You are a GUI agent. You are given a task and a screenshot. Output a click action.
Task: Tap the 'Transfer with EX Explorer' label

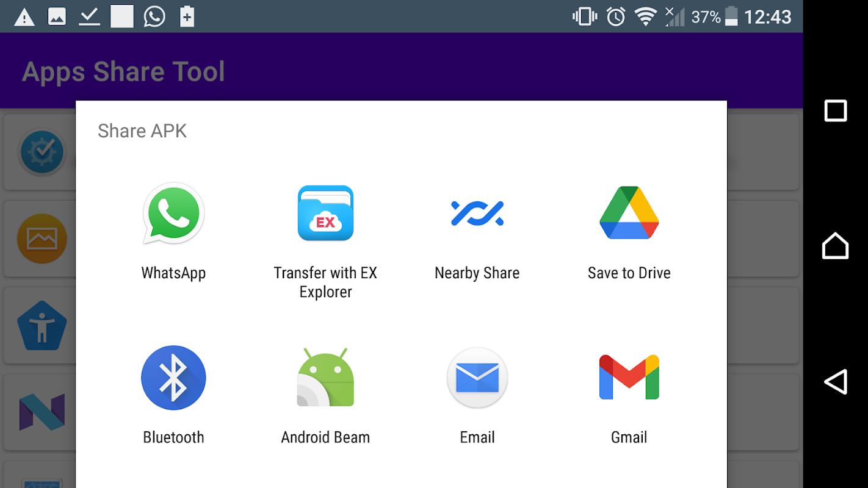[325, 282]
